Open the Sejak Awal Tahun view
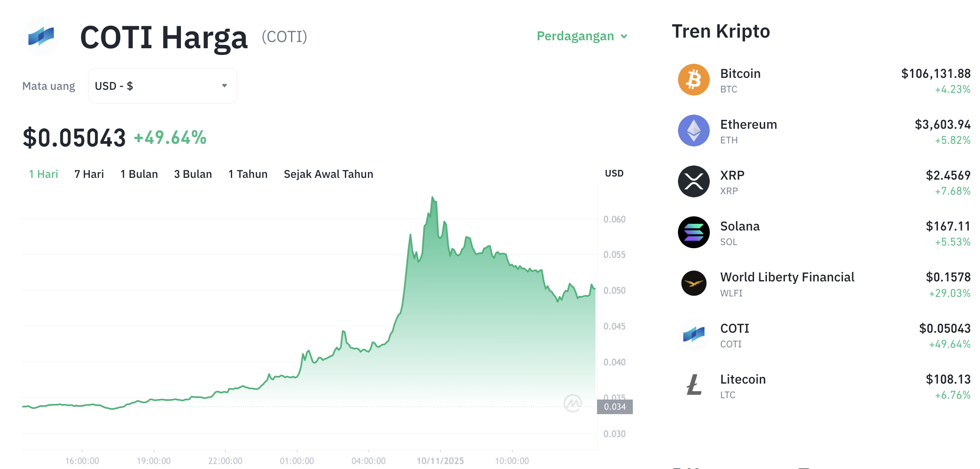 pyautogui.click(x=328, y=174)
